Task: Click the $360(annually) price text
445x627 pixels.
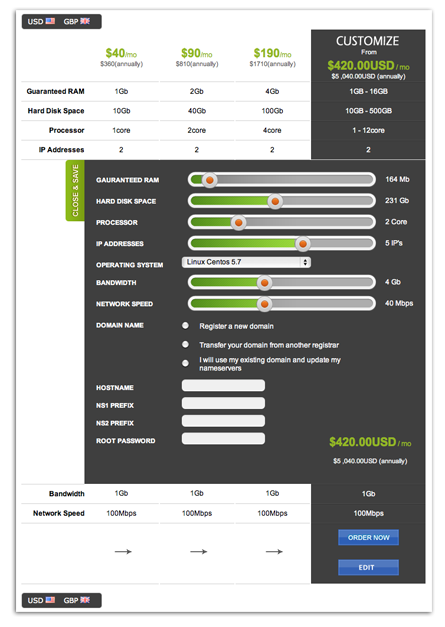Action: [x=122, y=64]
